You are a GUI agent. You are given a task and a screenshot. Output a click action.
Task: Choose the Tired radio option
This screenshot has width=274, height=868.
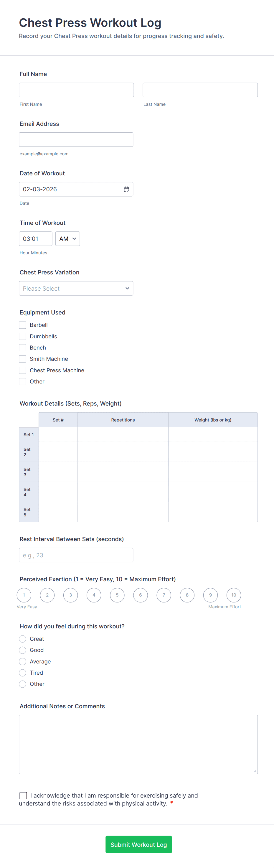(x=23, y=673)
